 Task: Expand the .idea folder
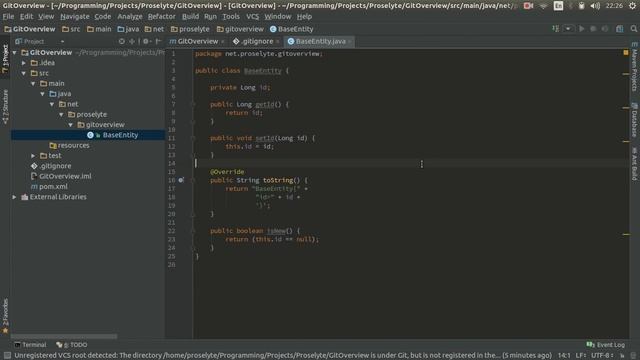tap(24, 63)
